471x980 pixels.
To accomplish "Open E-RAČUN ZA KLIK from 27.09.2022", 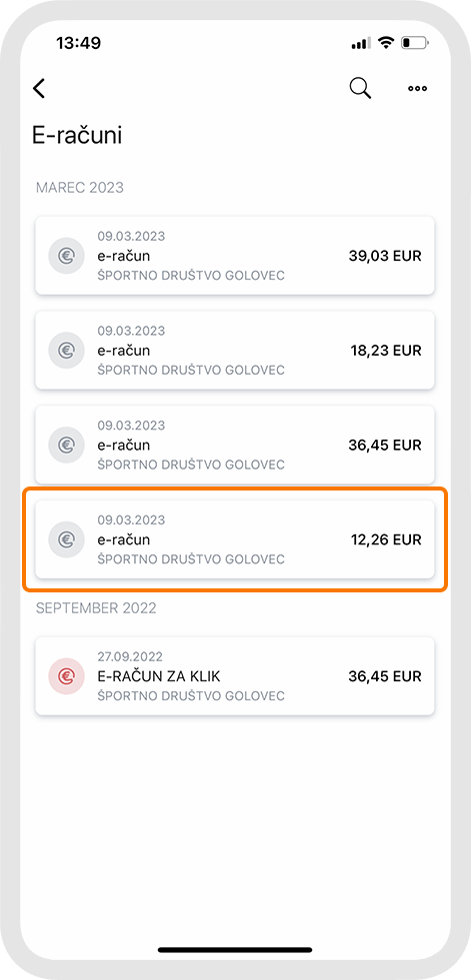I will (235, 676).
